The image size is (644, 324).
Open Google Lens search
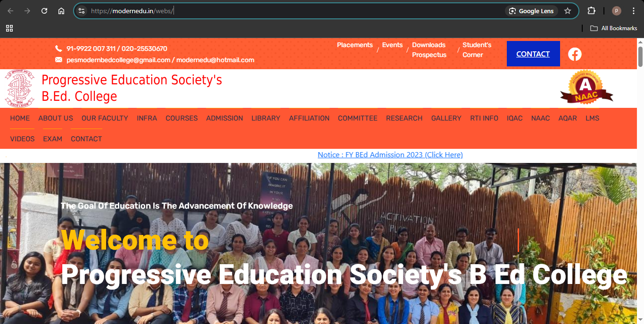tap(531, 11)
